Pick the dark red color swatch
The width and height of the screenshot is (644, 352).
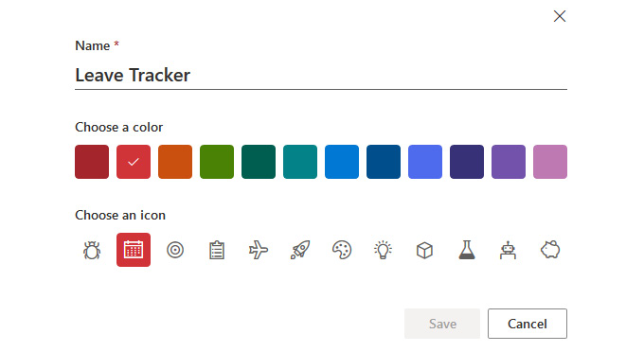pos(92,162)
